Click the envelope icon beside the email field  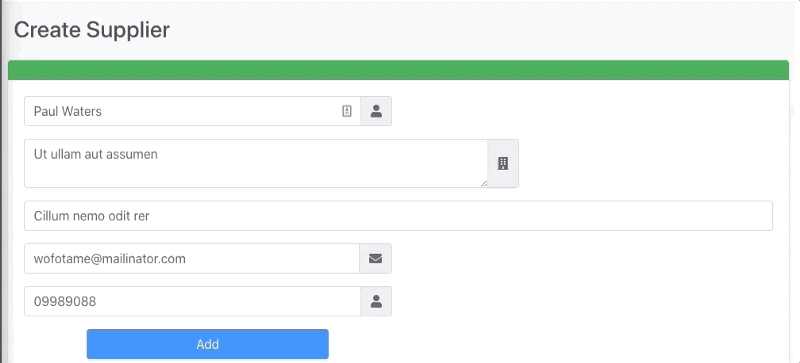(376, 258)
